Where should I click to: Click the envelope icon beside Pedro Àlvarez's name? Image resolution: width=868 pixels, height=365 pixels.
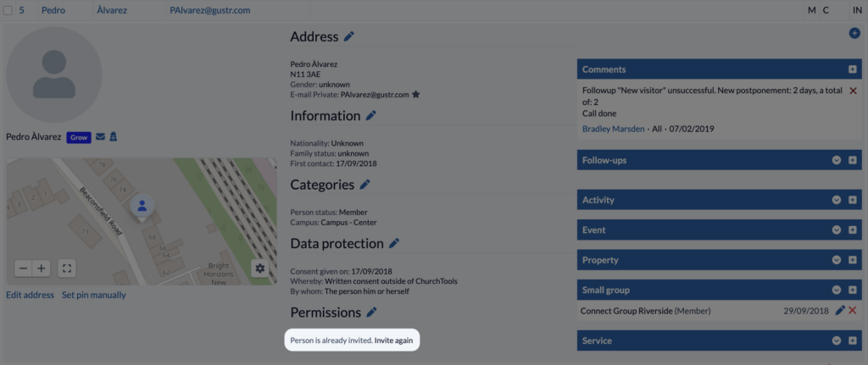(100, 136)
